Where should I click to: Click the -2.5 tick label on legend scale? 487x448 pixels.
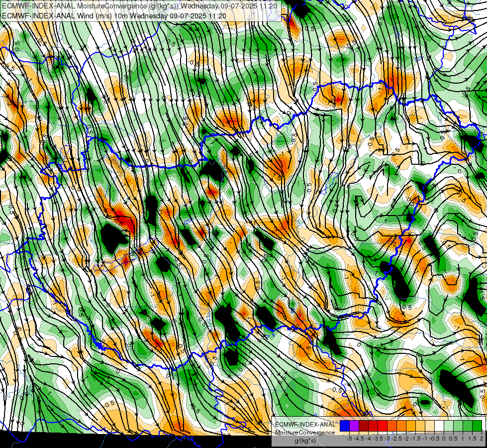coord(396,439)
